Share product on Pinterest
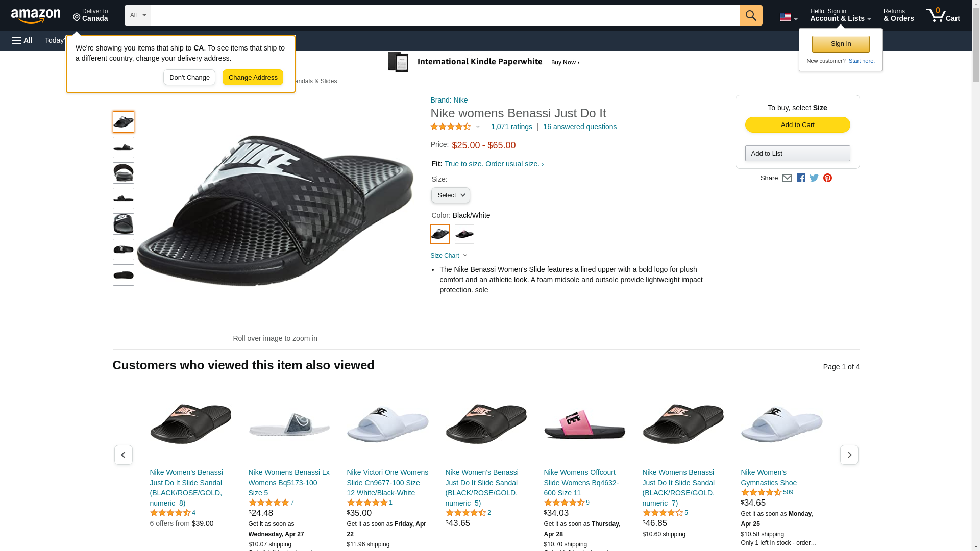Screen dimensions: 980x551 tap(827, 178)
